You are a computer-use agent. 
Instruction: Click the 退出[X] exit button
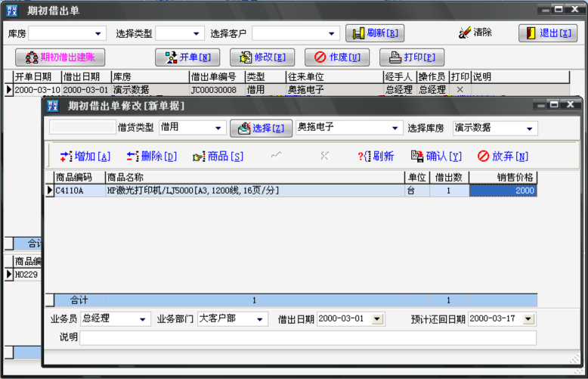pos(547,33)
